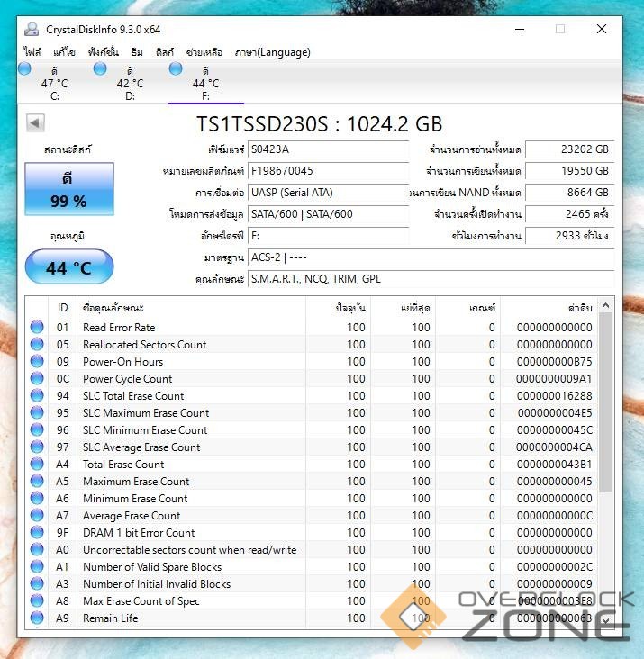Click the เกณฑ์ (Threshold) column header
Viewport: 644px width, 659px height.
[467, 308]
